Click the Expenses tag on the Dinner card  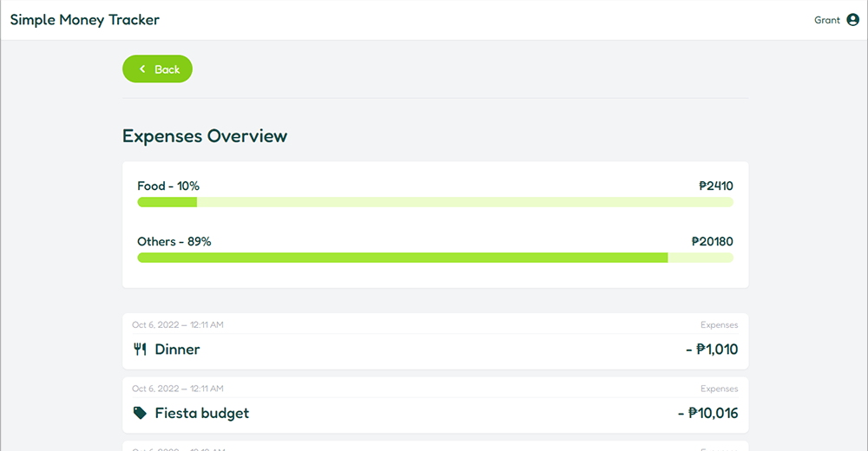719,325
